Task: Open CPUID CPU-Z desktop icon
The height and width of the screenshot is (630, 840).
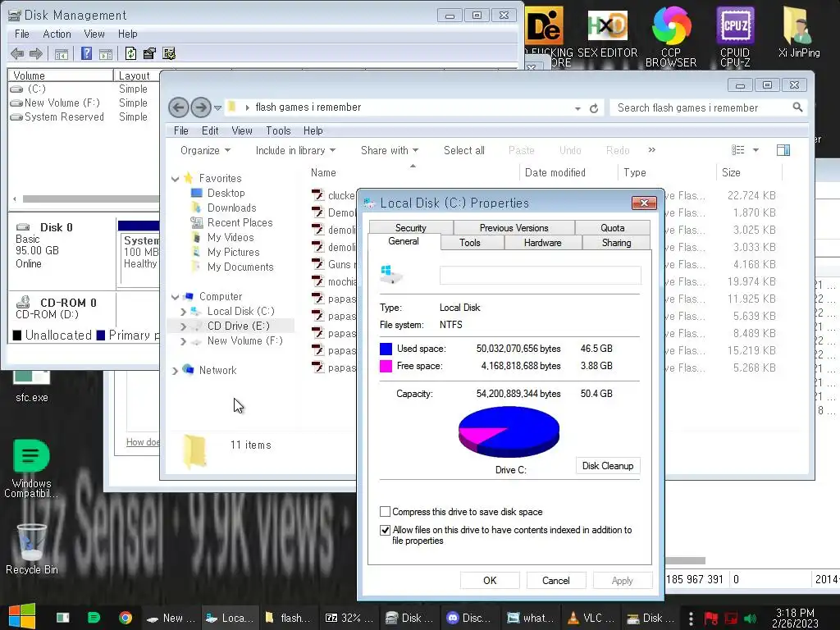Action: (735, 36)
